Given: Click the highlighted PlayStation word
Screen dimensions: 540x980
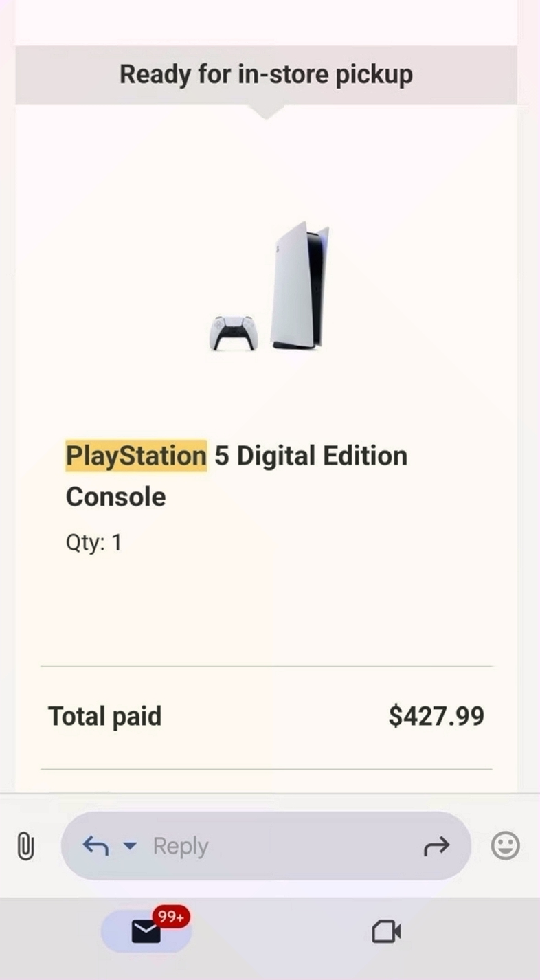Looking at the screenshot, I should (136, 456).
